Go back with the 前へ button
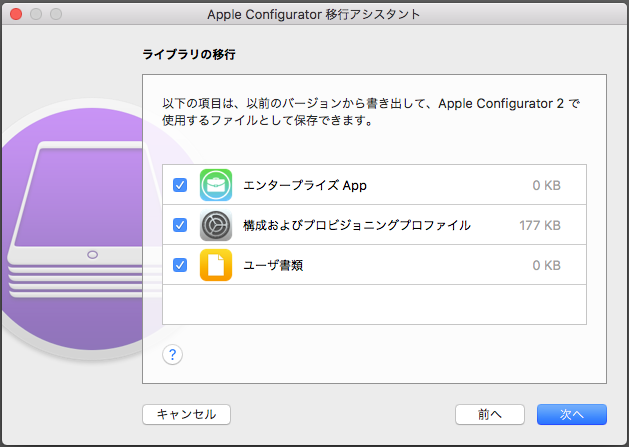Viewport: 629px width, 447px height. (x=490, y=414)
